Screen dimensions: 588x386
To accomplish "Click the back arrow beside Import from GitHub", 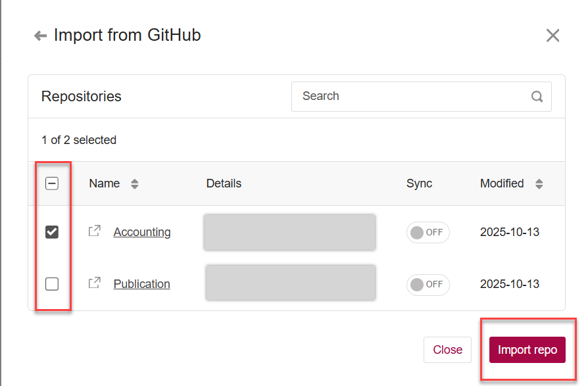I will click(41, 36).
